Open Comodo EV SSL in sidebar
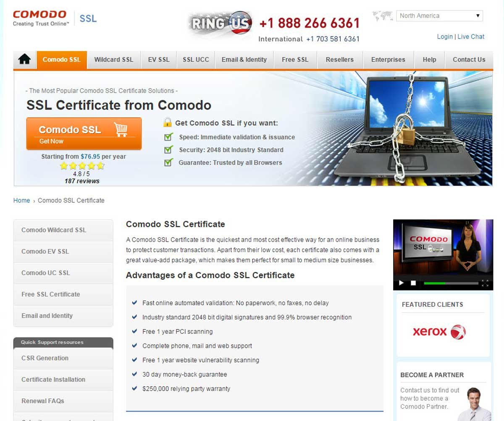This screenshot has height=421, width=504. pos(63,251)
